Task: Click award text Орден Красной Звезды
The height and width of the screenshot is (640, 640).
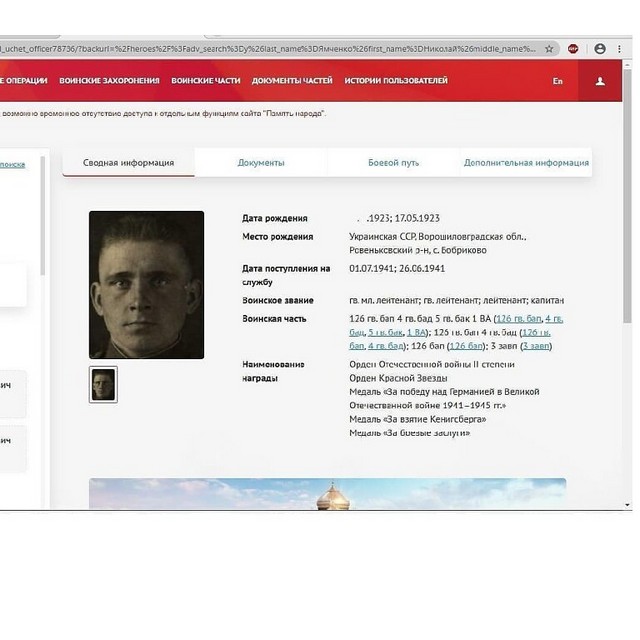Action: (398, 378)
